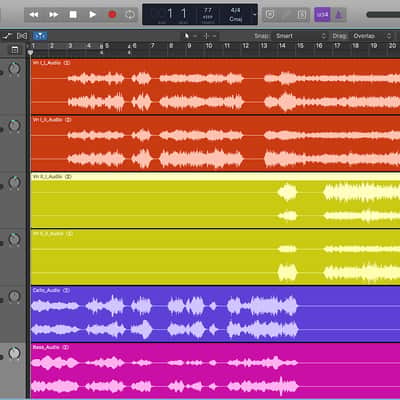This screenshot has width=400, height=400.
Task: Adjust the master volume slider
Action: click(x=383, y=15)
